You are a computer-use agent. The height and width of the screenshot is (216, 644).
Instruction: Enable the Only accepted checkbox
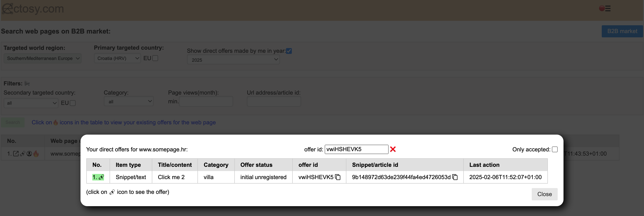(x=555, y=149)
